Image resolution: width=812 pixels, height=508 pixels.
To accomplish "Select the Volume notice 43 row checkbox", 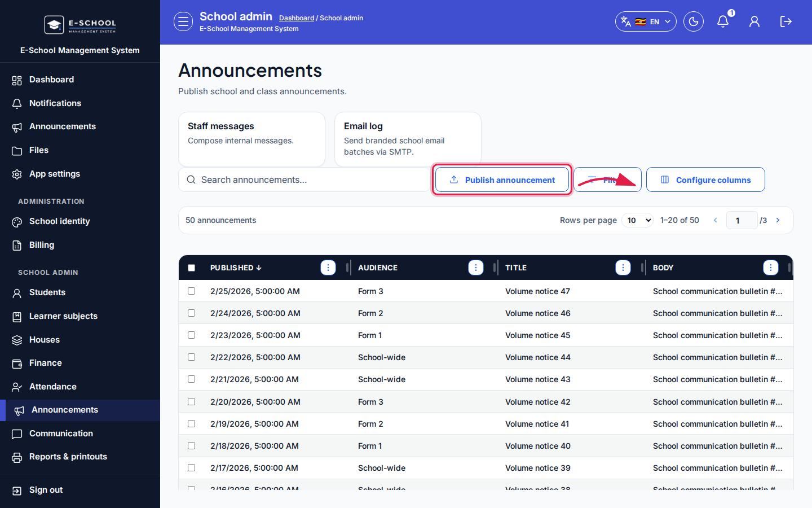I will pos(191,379).
